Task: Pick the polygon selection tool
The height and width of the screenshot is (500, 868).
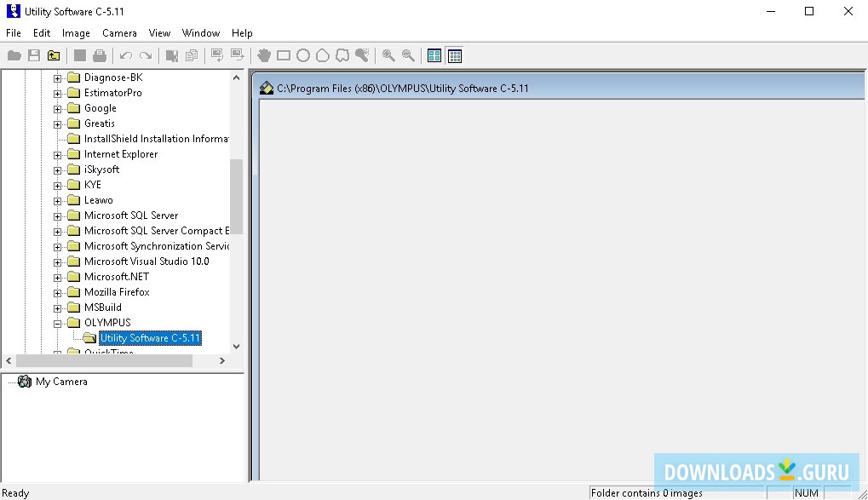Action: coord(323,55)
